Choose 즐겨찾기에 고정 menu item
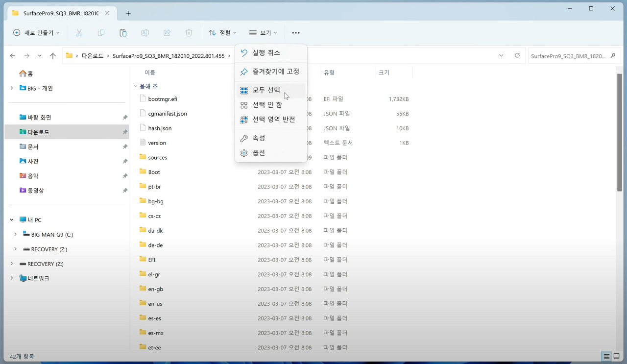The image size is (627, 364). coord(271,72)
